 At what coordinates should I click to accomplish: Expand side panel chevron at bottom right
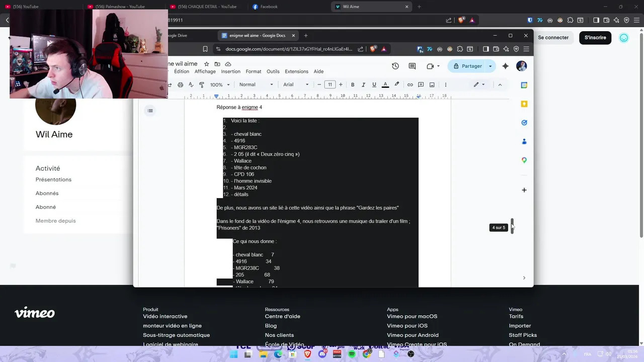click(524, 278)
